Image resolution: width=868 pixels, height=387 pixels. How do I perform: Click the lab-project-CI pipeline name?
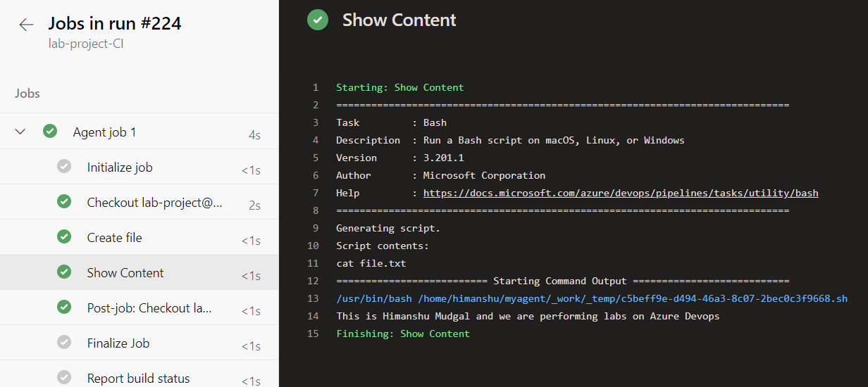pos(87,43)
